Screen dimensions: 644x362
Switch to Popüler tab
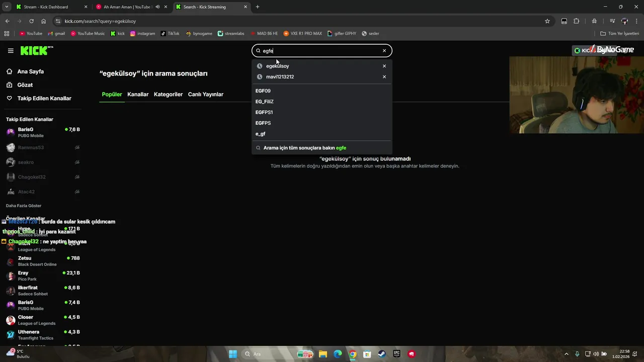pyautogui.click(x=112, y=95)
